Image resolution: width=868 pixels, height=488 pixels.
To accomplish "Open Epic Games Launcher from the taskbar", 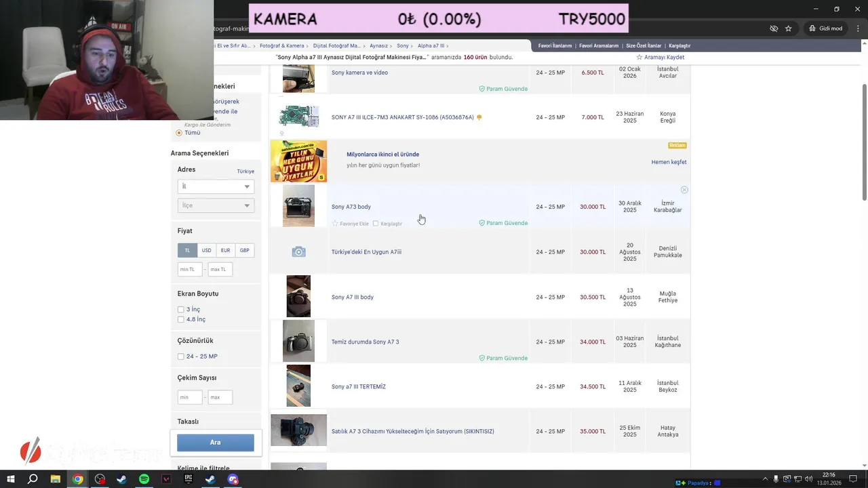I will pos(189,479).
